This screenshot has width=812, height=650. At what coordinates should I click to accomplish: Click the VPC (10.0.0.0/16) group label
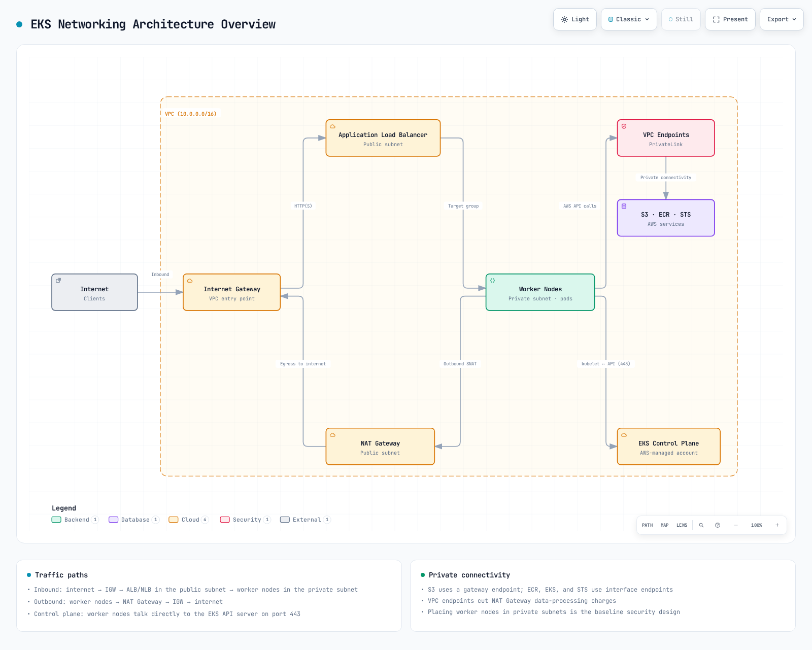click(x=191, y=114)
